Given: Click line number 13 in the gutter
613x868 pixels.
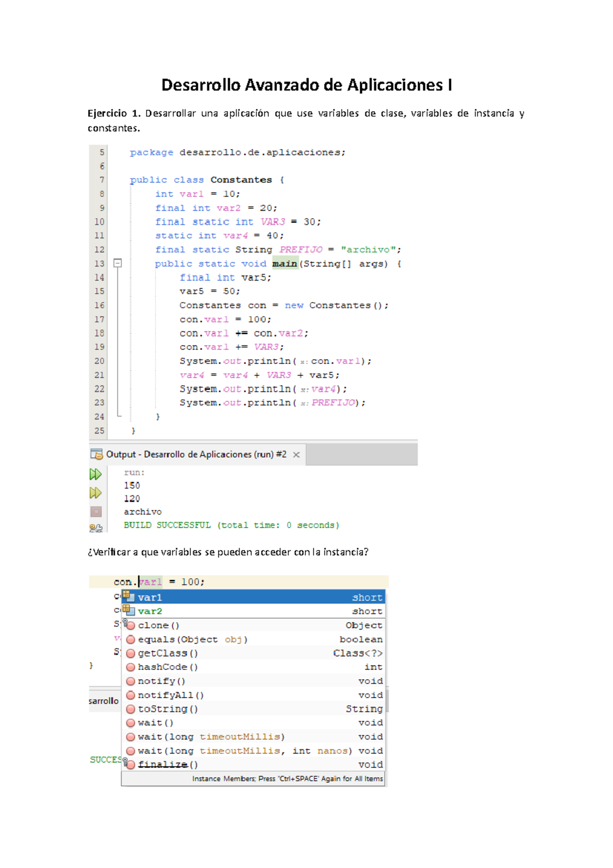Looking at the screenshot, I should pos(99,263).
